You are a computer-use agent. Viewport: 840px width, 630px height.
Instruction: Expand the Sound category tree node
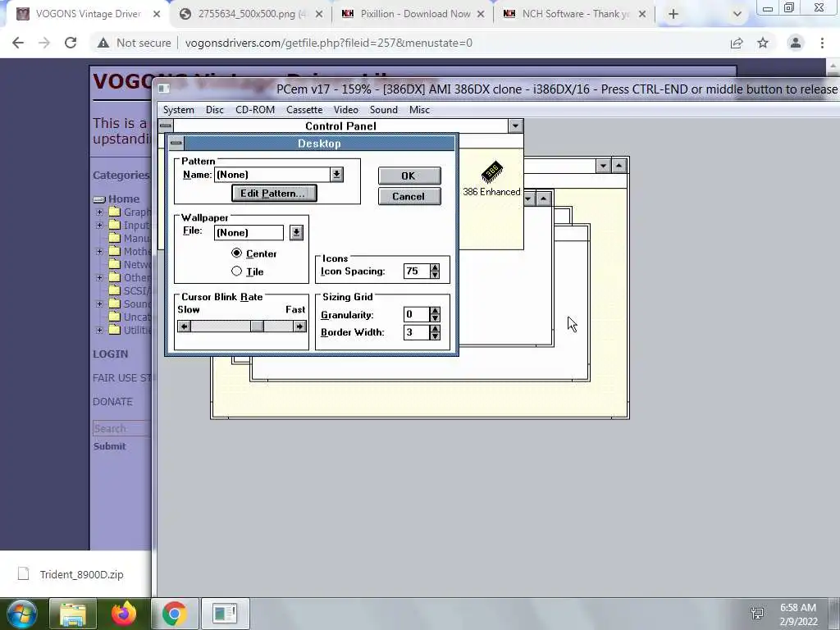99,304
